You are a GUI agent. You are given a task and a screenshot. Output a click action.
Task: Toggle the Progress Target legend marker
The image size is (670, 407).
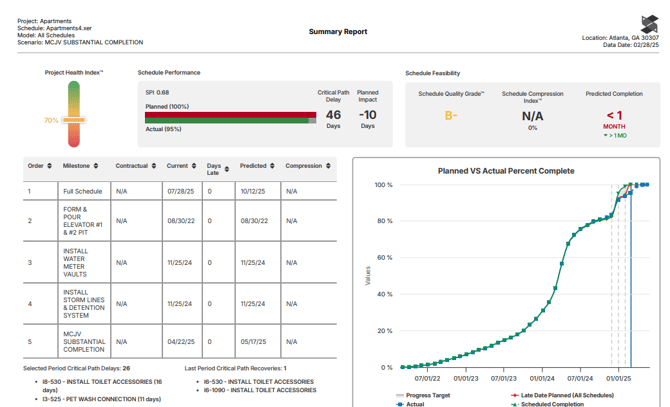400,395
